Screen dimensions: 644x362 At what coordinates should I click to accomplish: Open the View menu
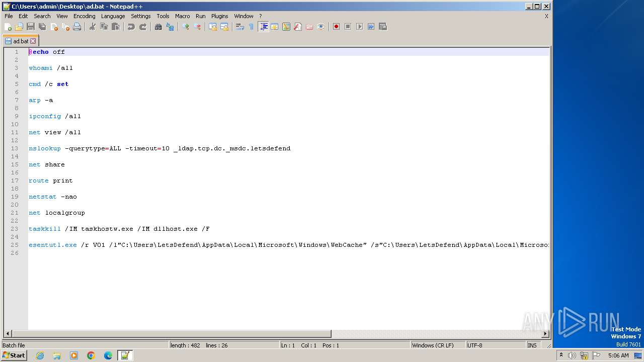click(62, 16)
